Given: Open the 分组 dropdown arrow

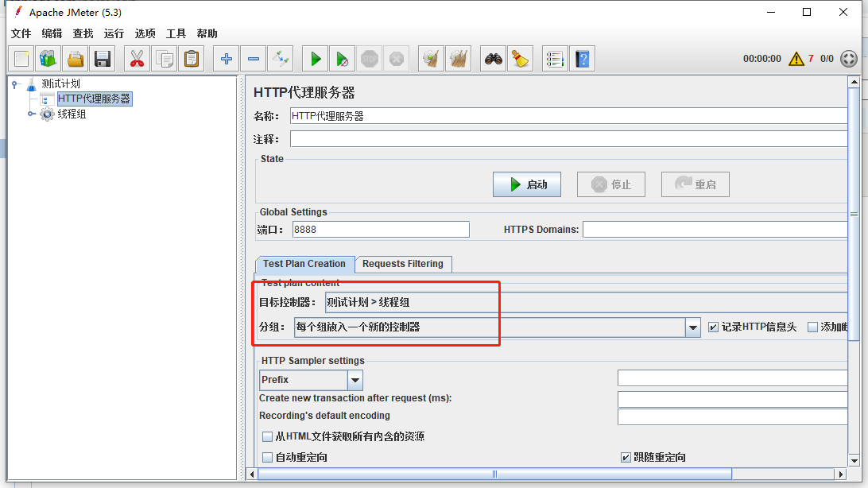Looking at the screenshot, I should click(x=692, y=327).
